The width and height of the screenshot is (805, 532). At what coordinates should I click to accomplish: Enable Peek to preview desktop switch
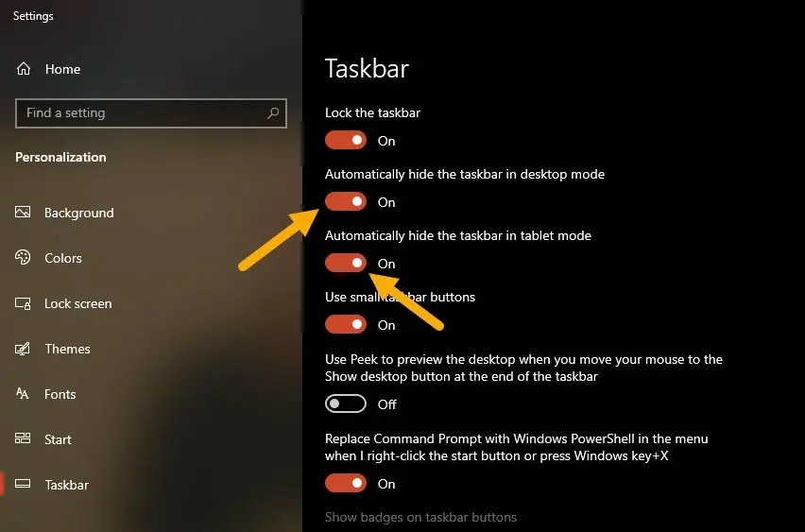[x=346, y=404]
